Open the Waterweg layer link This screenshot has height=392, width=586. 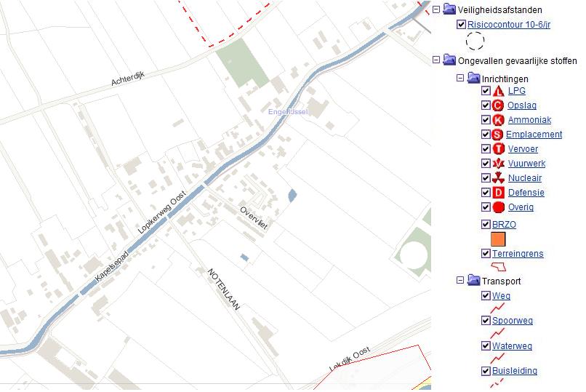click(x=512, y=346)
